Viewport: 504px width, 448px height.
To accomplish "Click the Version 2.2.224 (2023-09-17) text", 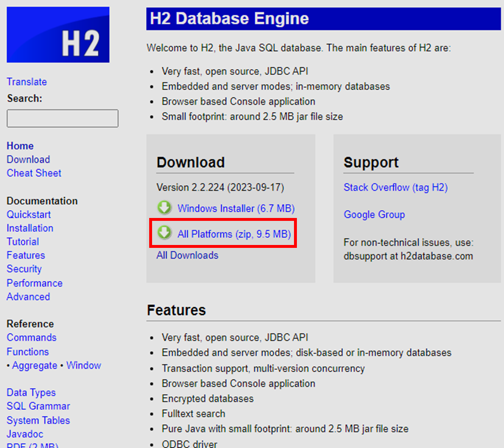I will [220, 187].
